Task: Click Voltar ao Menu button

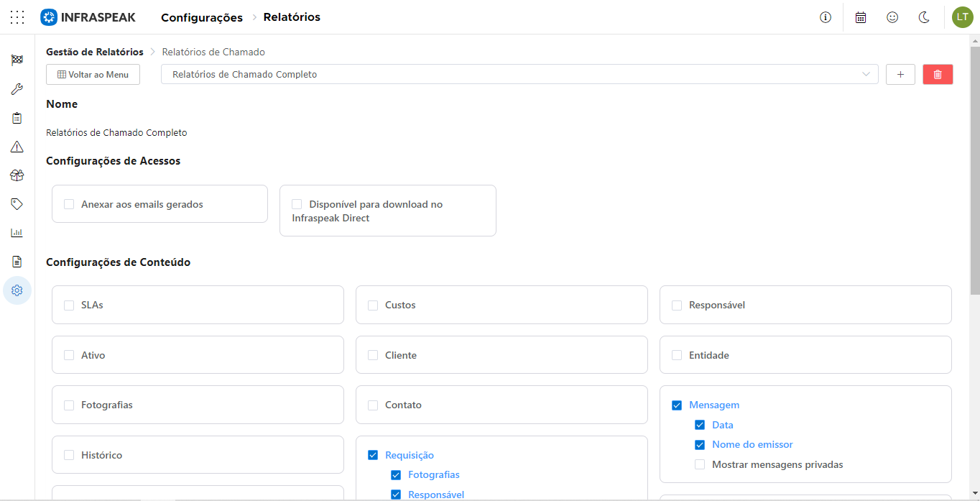Action: coord(93,75)
